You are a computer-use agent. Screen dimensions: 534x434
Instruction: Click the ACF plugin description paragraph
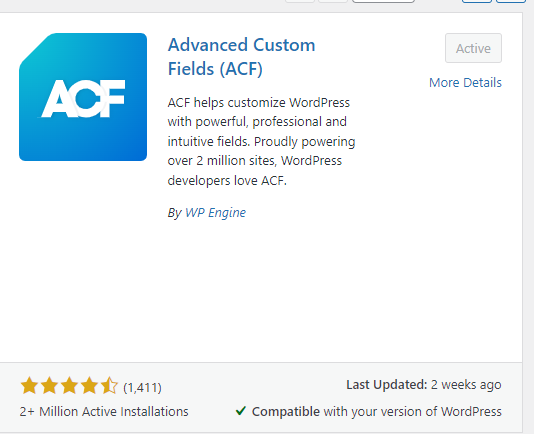coord(262,141)
